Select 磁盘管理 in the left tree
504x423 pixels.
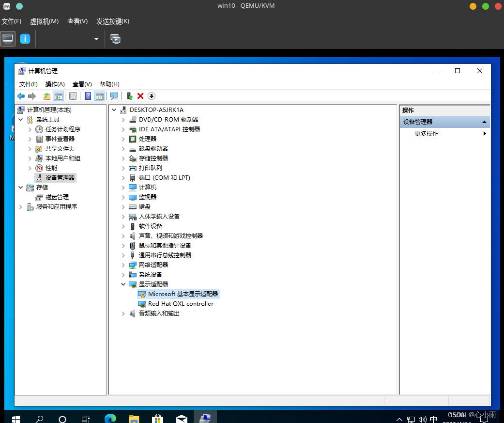57,197
